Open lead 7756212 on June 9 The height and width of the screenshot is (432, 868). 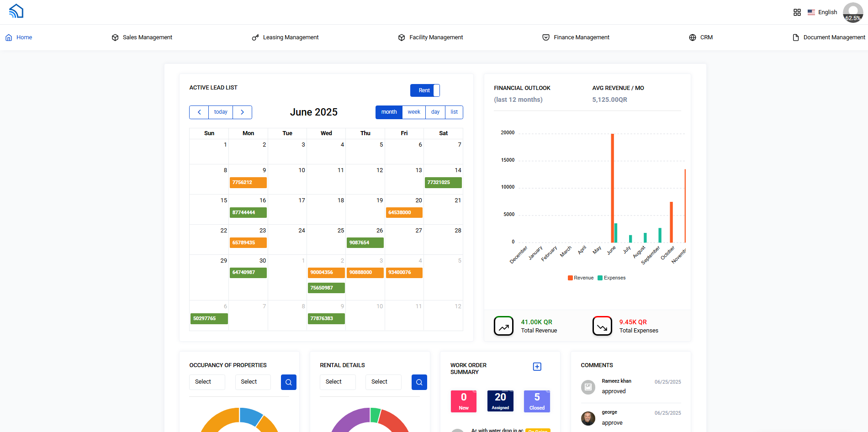click(x=248, y=183)
